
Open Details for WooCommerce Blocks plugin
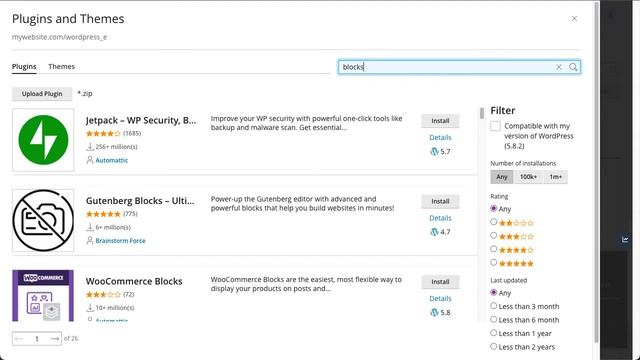(440, 298)
